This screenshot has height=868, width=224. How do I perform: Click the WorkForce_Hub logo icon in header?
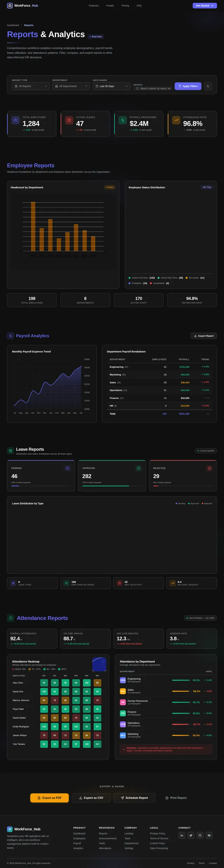tap(10, 6)
